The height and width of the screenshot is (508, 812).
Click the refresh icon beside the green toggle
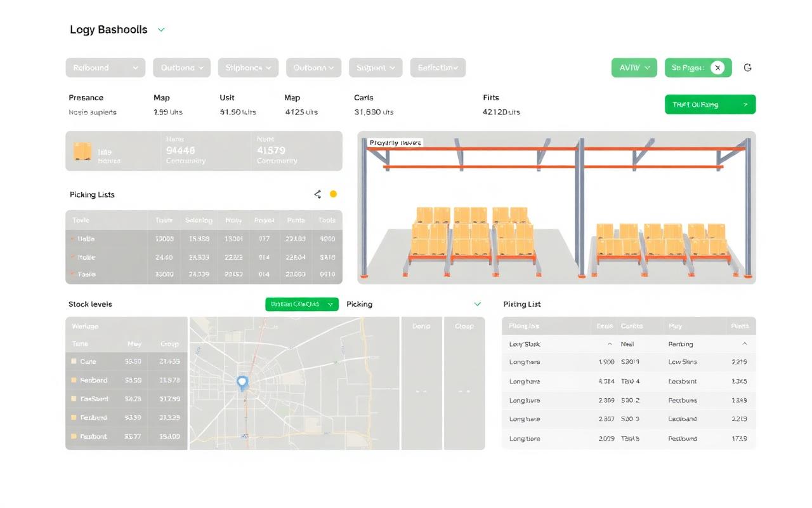[748, 67]
